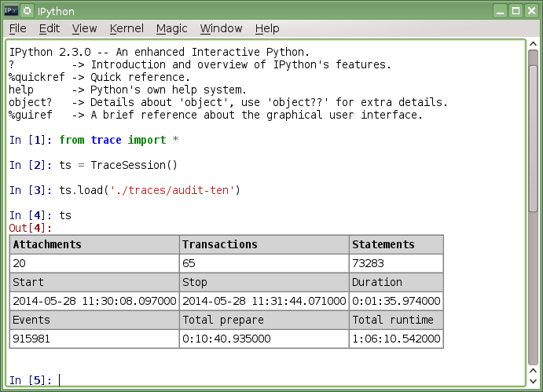This screenshot has width=543, height=392.
Task: Click the Transactions header cell
Action: point(264,244)
